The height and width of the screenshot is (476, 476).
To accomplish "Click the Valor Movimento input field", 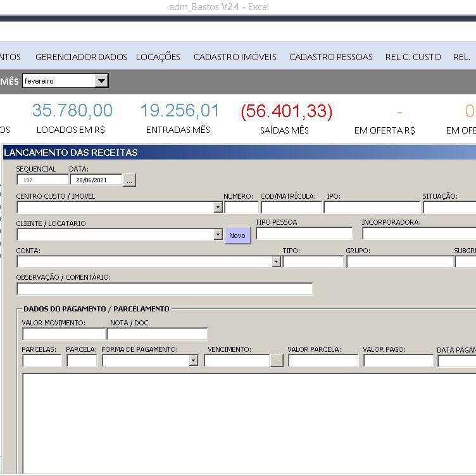I will [x=63, y=334].
